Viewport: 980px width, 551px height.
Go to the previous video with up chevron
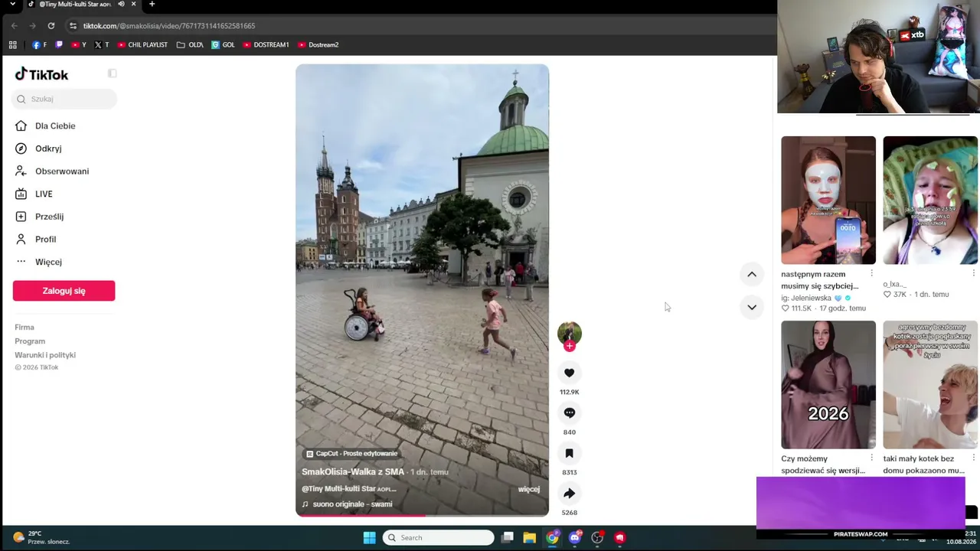(752, 274)
